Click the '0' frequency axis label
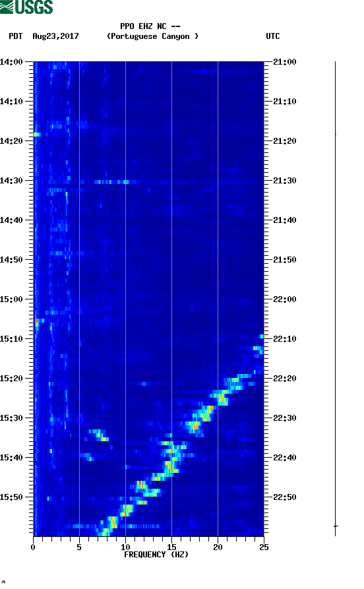 click(33, 547)
